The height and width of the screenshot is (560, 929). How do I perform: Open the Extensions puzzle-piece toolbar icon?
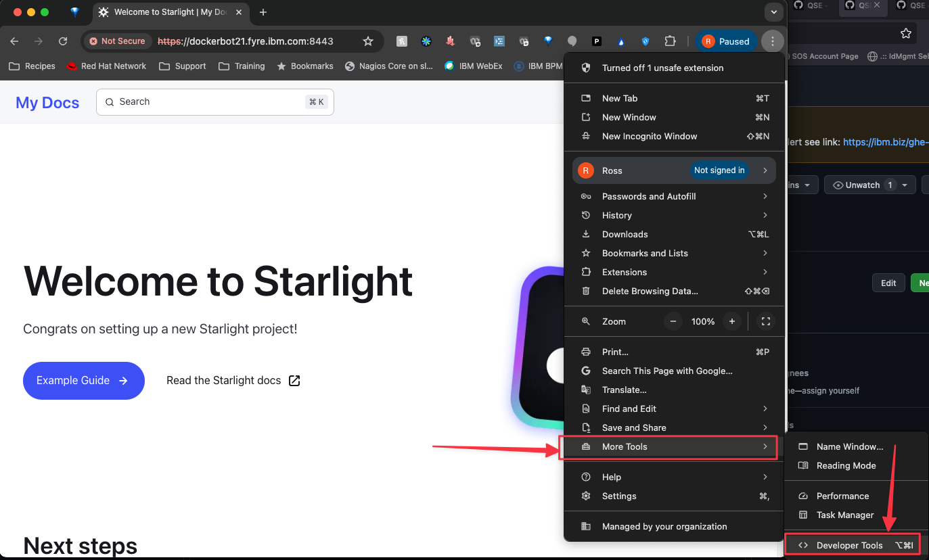point(670,41)
